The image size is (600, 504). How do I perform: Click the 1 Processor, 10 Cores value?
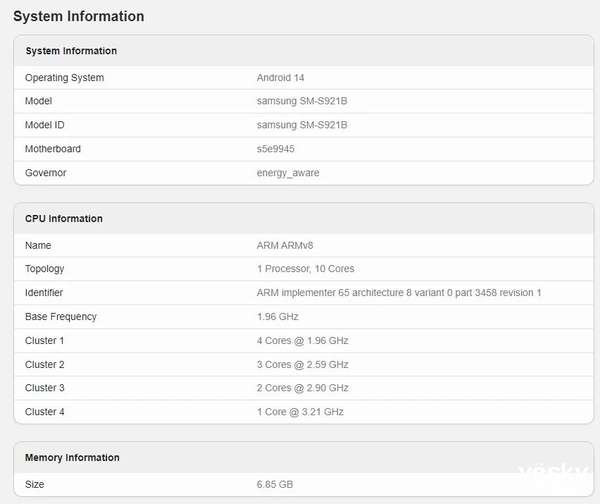tap(305, 269)
